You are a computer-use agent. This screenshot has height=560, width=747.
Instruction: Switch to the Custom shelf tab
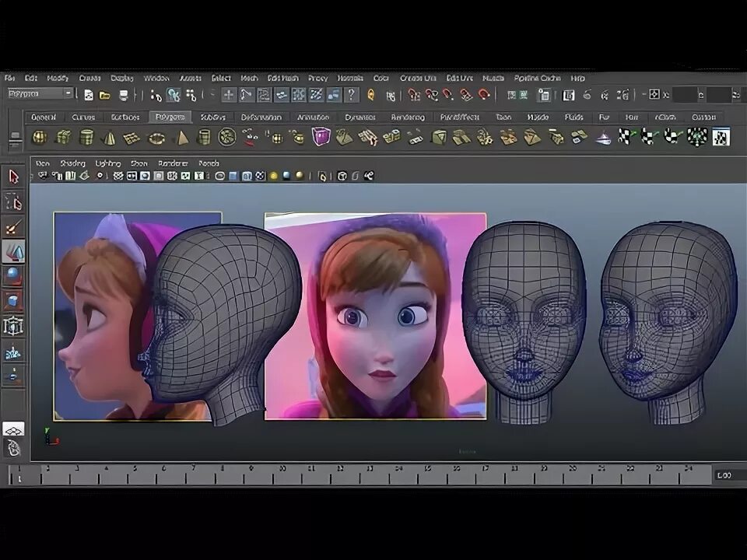pos(703,117)
